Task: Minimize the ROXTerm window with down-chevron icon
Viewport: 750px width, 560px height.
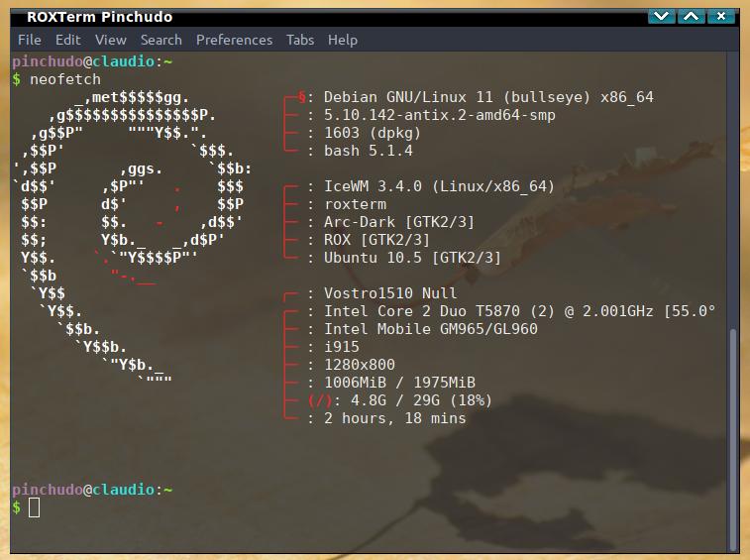Action: (662, 17)
